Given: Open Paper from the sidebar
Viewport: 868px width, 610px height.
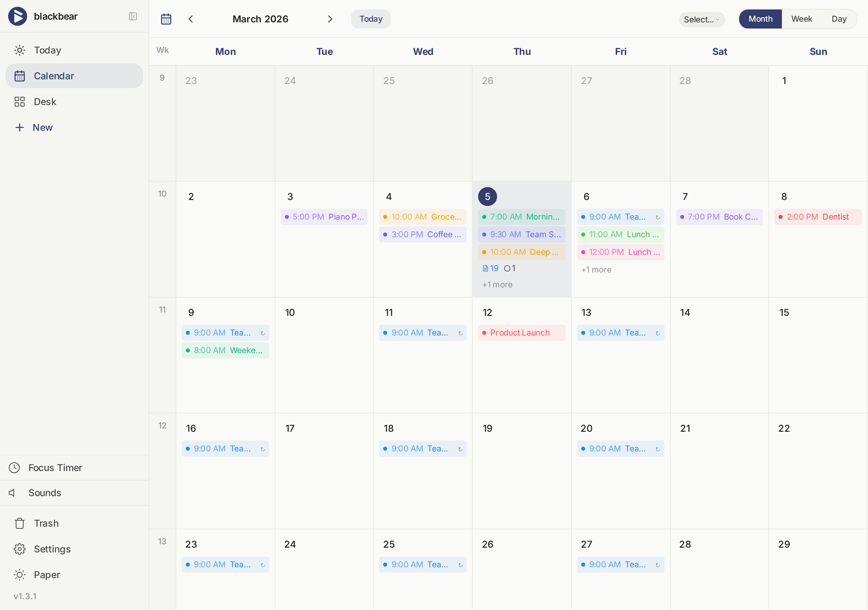Looking at the screenshot, I should [x=47, y=574].
